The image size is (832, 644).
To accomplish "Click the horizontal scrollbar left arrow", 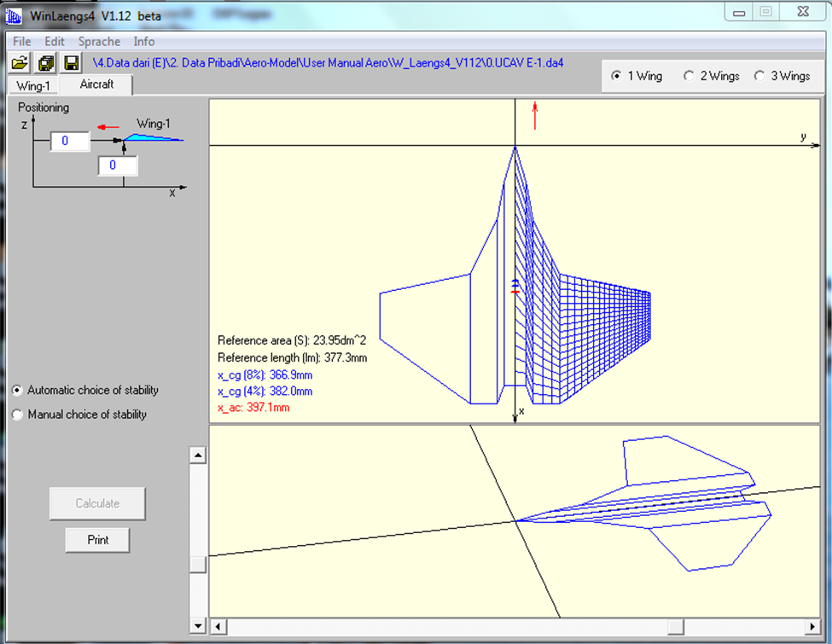I will click(x=218, y=626).
